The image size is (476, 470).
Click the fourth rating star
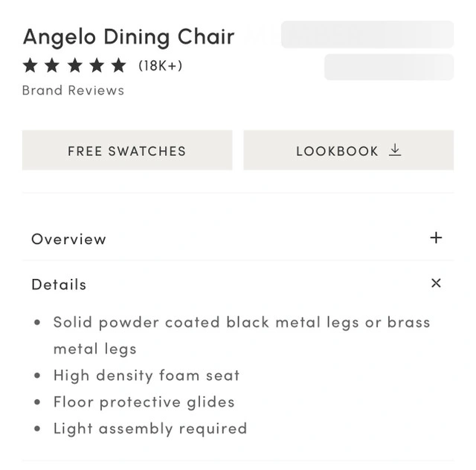[x=97, y=65]
